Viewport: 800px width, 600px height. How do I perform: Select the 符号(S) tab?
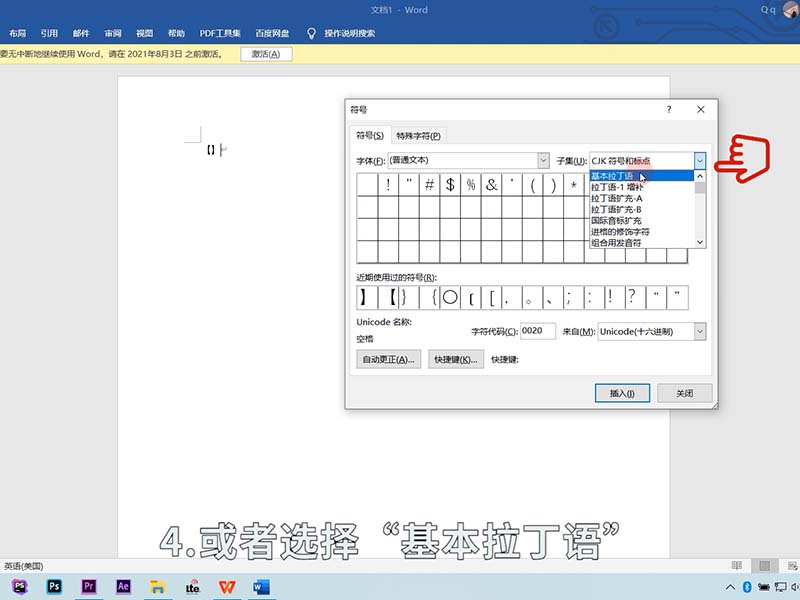(x=370, y=135)
